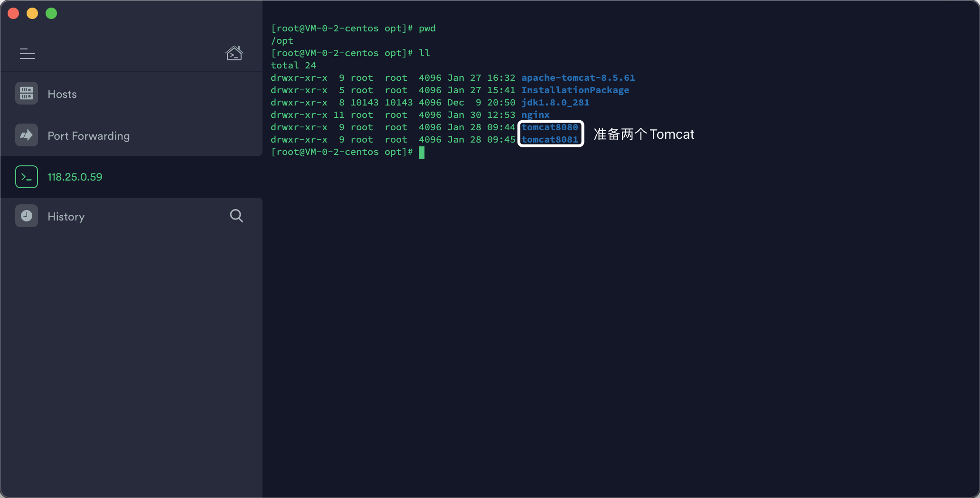980x498 pixels.
Task: Switch to the 118.25.0.59 terminal tab
Action: [132, 177]
